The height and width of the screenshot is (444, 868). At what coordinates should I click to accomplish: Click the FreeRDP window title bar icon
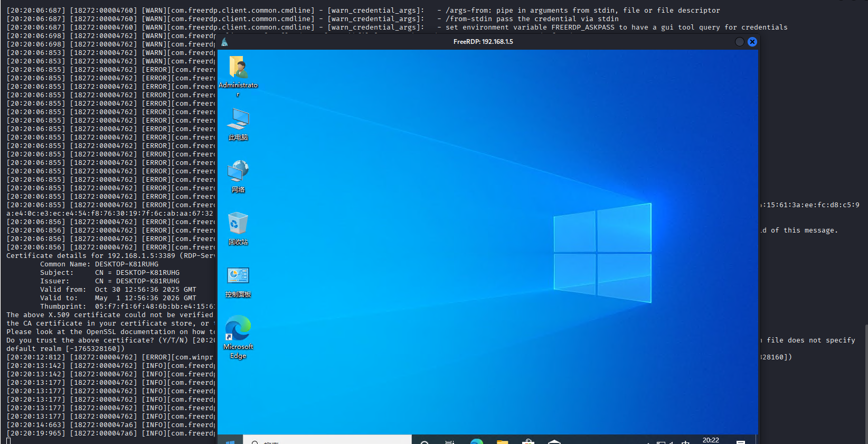click(225, 42)
